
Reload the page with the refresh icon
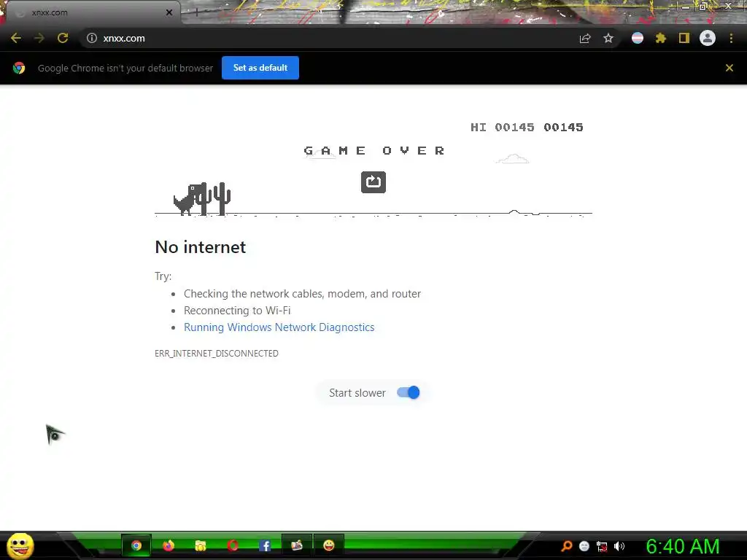63,38
